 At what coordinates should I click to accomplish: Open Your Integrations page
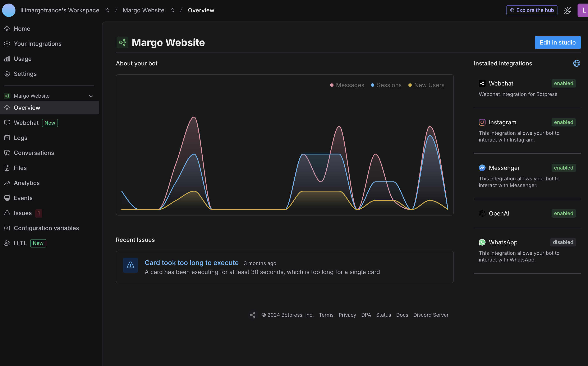pos(49,43)
